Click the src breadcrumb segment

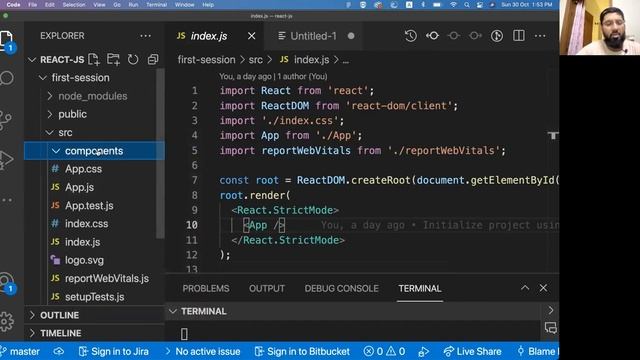(x=256, y=60)
